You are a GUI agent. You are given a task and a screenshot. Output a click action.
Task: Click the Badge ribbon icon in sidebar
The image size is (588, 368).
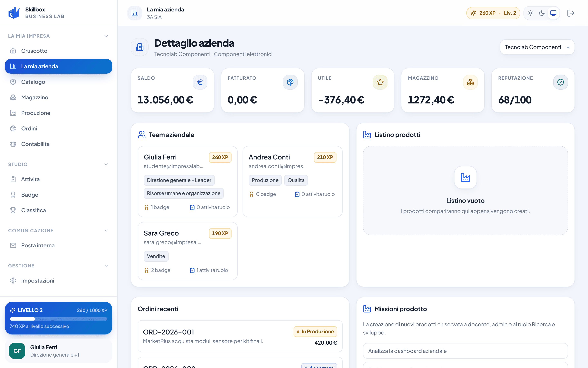coord(13,195)
